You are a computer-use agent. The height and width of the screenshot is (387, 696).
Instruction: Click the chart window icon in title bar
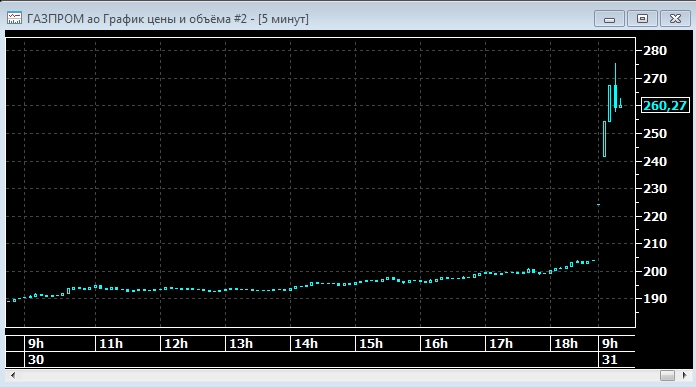14,18
